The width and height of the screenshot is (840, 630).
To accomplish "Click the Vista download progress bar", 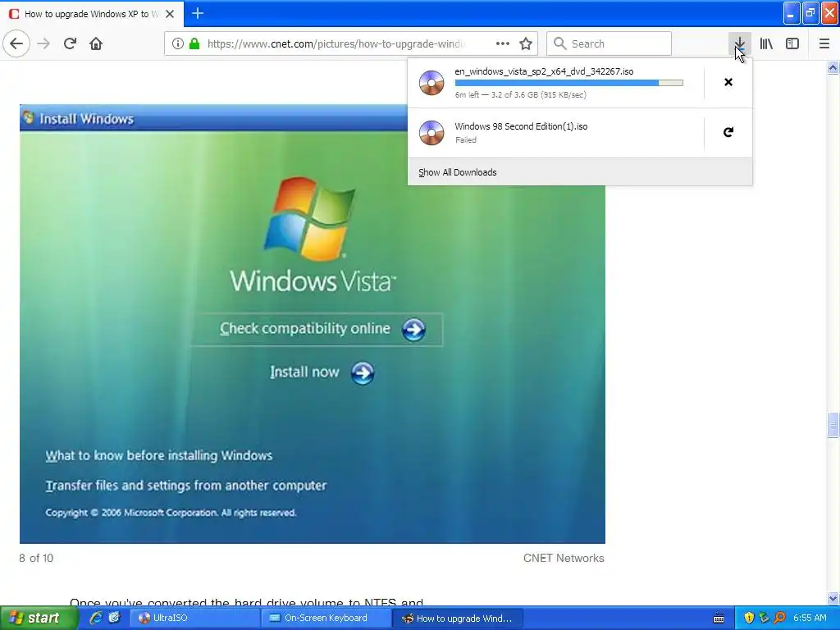I will click(569, 83).
